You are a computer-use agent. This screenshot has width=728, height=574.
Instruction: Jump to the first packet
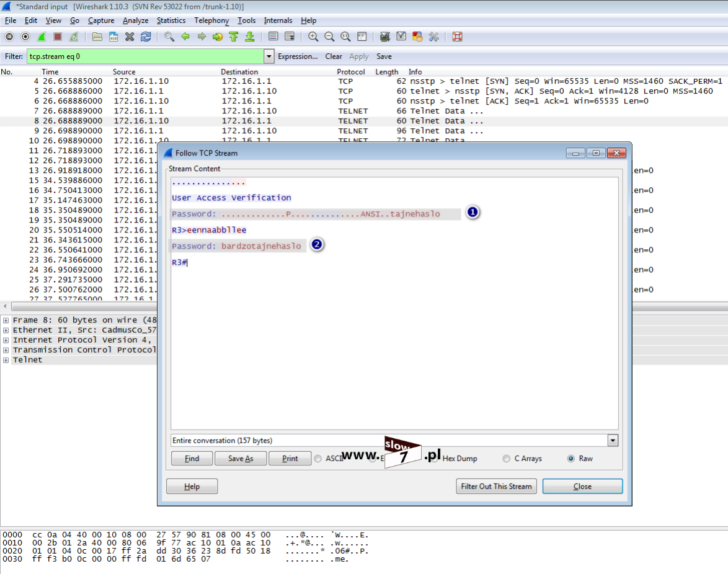234,37
